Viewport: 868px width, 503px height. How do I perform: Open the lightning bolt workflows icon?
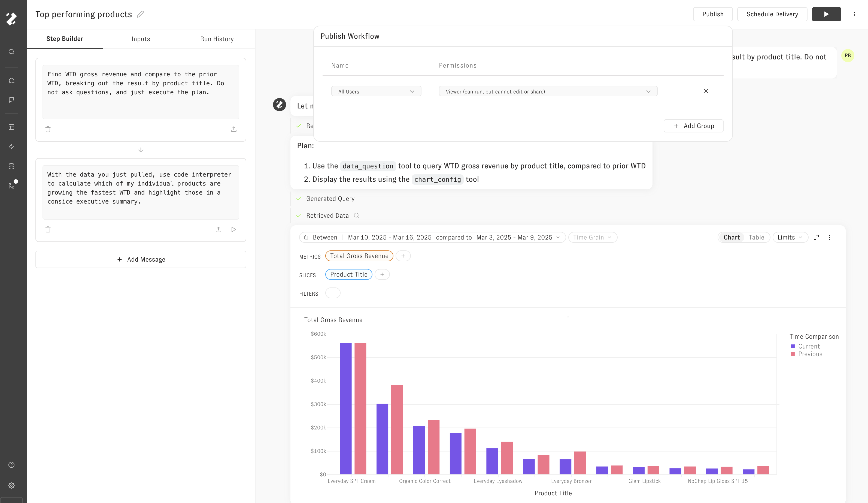[11, 147]
